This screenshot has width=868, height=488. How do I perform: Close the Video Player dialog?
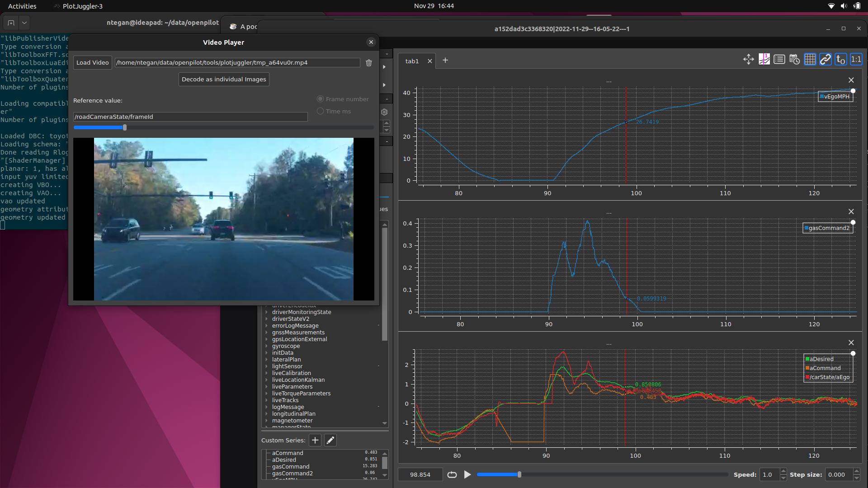pos(371,42)
